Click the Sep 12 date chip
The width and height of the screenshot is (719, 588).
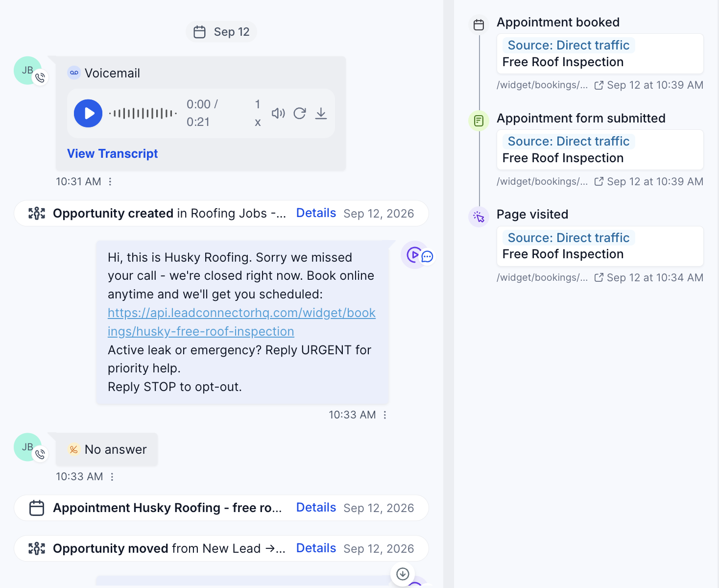(221, 32)
